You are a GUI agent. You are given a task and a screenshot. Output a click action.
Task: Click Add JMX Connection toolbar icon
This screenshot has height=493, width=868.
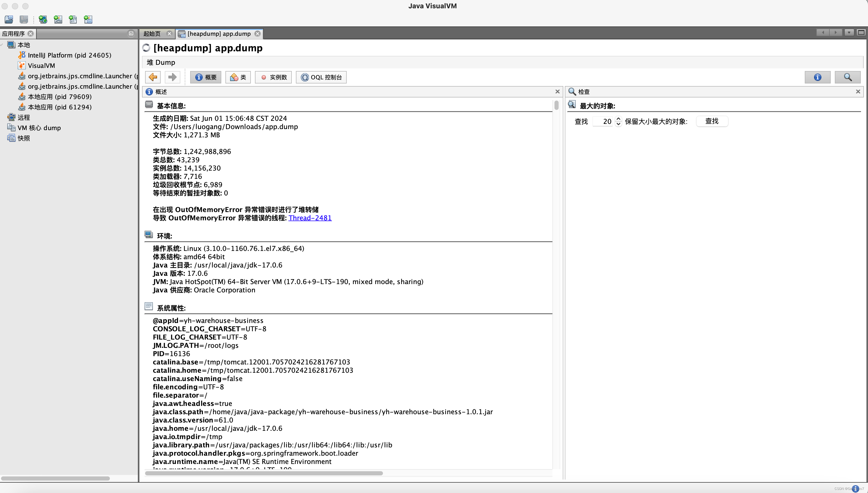58,19
